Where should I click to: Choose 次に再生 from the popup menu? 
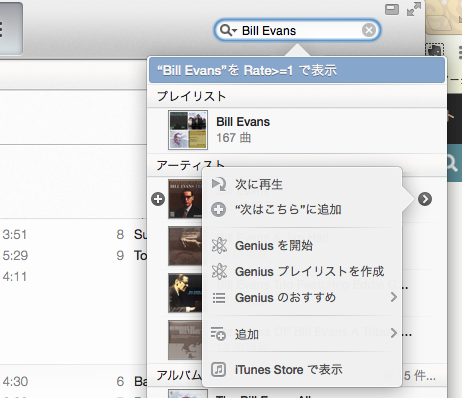tap(302, 184)
